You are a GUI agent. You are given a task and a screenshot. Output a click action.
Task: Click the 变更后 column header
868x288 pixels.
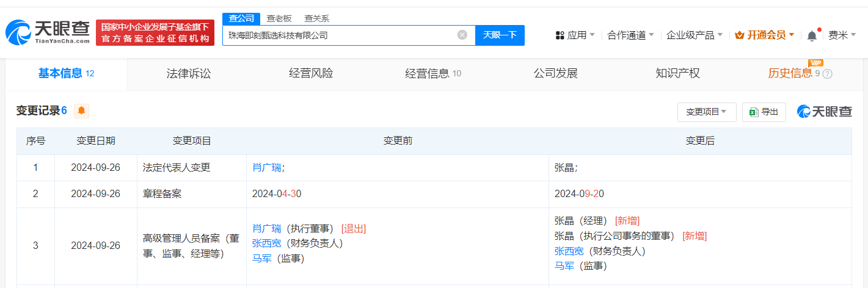click(700, 141)
